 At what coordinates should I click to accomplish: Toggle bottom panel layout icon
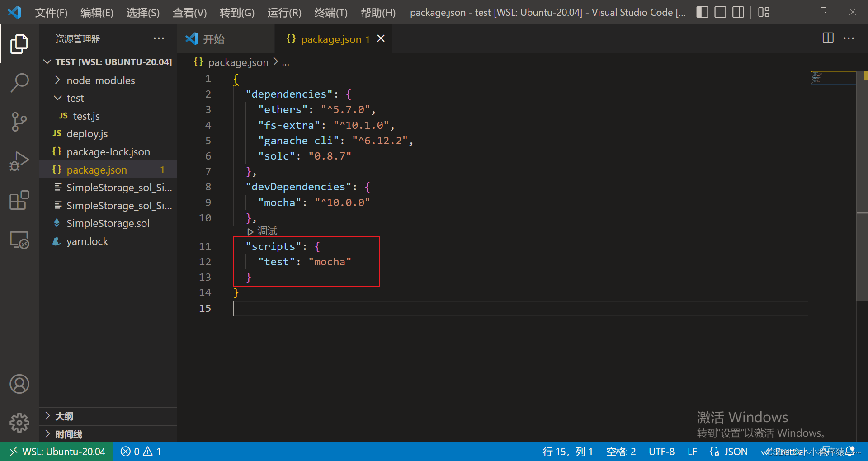click(x=720, y=12)
